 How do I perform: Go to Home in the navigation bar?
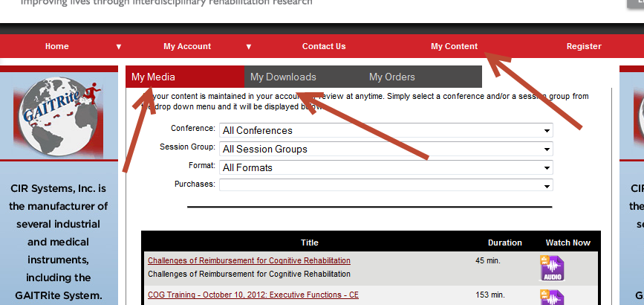point(57,46)
